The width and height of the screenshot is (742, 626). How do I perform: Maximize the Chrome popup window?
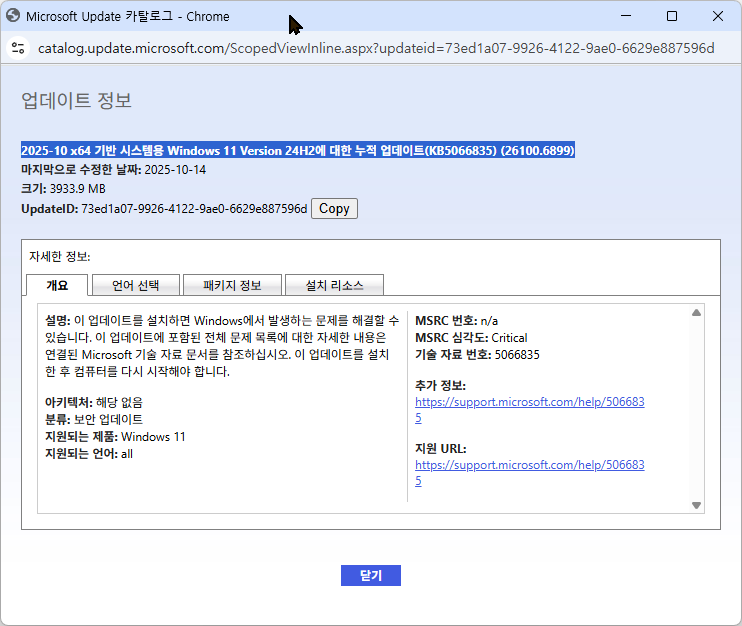(x=671, y=16)
